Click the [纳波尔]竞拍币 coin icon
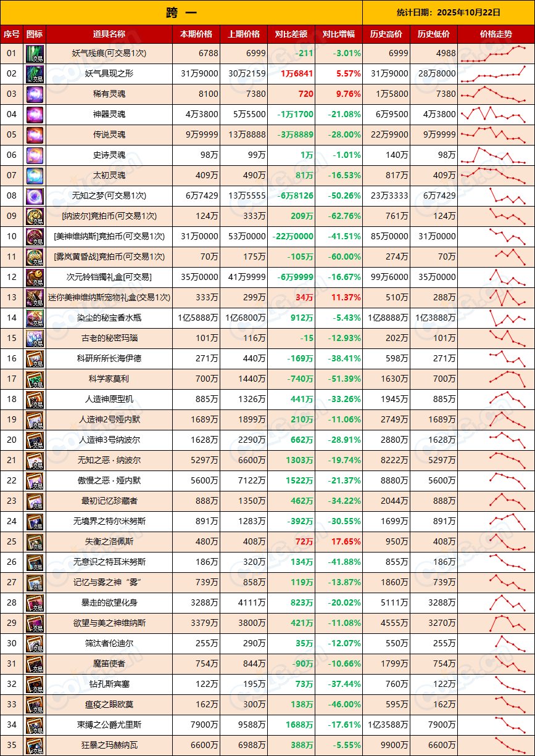Viewport: 535px width, 756px height. click(35, 216)
